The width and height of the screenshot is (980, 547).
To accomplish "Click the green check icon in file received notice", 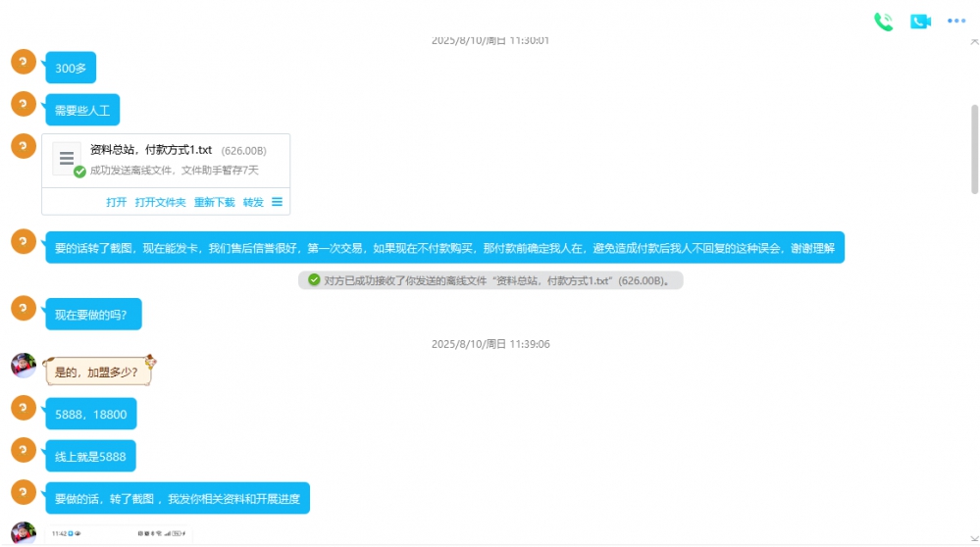I will click(x=314, y=280).
